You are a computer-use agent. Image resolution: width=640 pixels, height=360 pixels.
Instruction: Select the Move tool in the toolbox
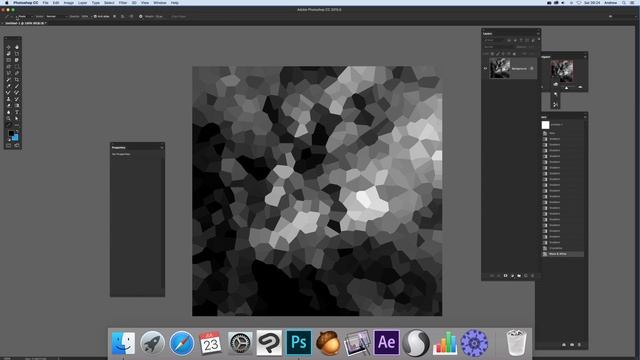[x=8, y=47]
